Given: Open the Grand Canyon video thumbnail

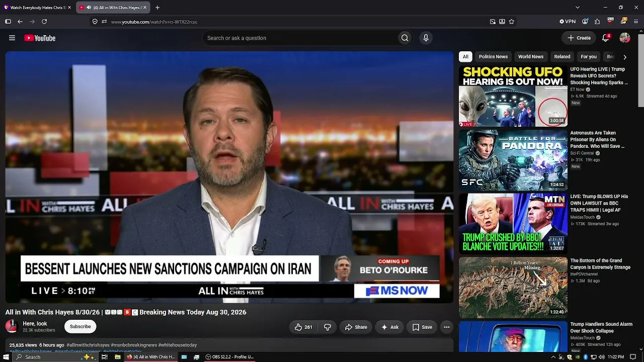Looking at the screenshot, I should click(x=513, y=288).
